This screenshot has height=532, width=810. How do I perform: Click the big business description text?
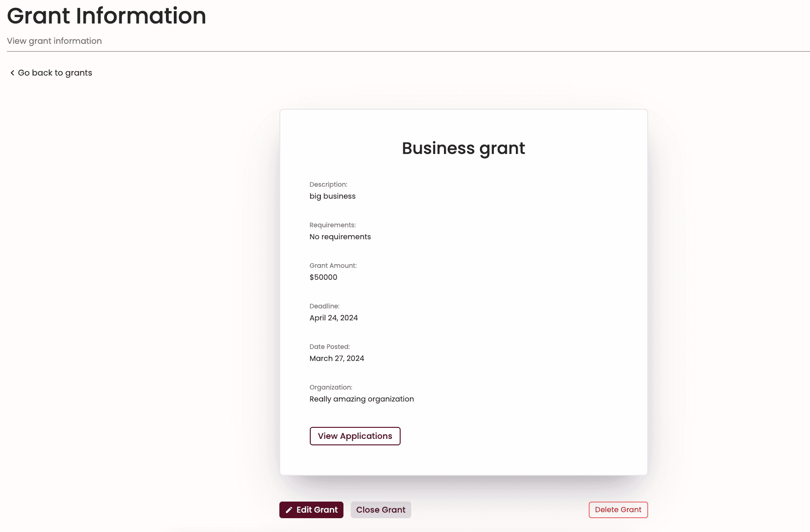coord(332,196)
